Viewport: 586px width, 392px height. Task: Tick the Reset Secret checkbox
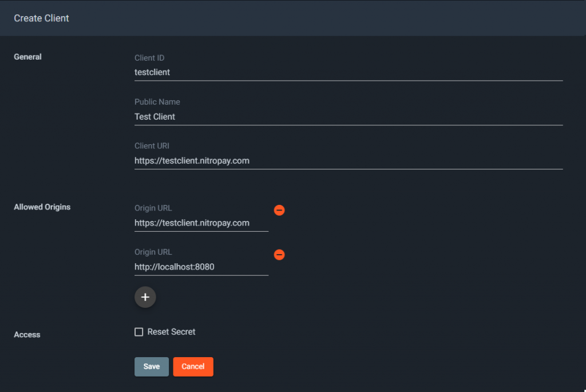pos(138,332)
